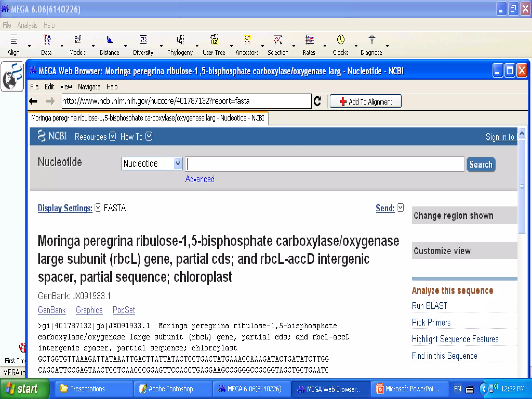Switch to Adobe Photoshop in taskbar
Viewport: 532px width, 399px height.
coord(172,389)
